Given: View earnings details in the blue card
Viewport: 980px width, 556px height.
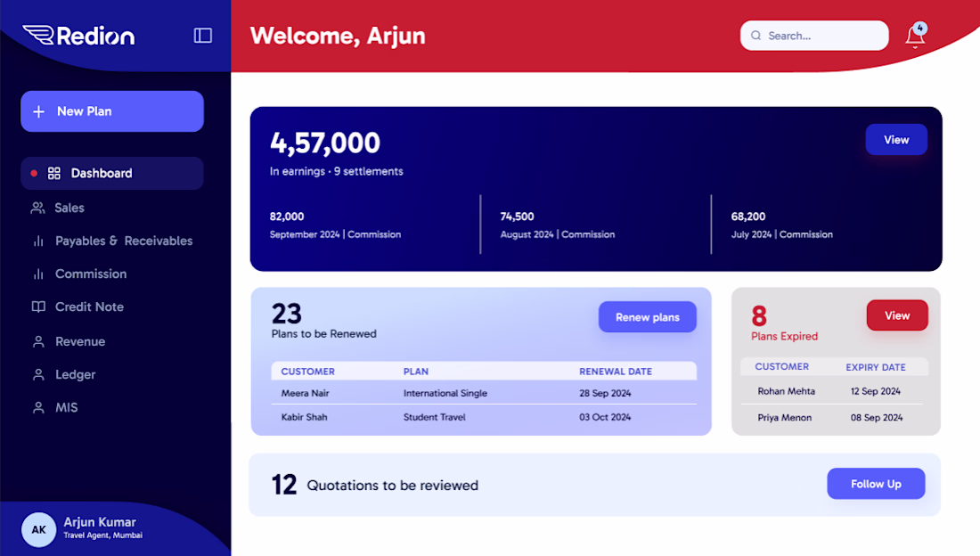Looking at the screenshot, I should point(896,140).
